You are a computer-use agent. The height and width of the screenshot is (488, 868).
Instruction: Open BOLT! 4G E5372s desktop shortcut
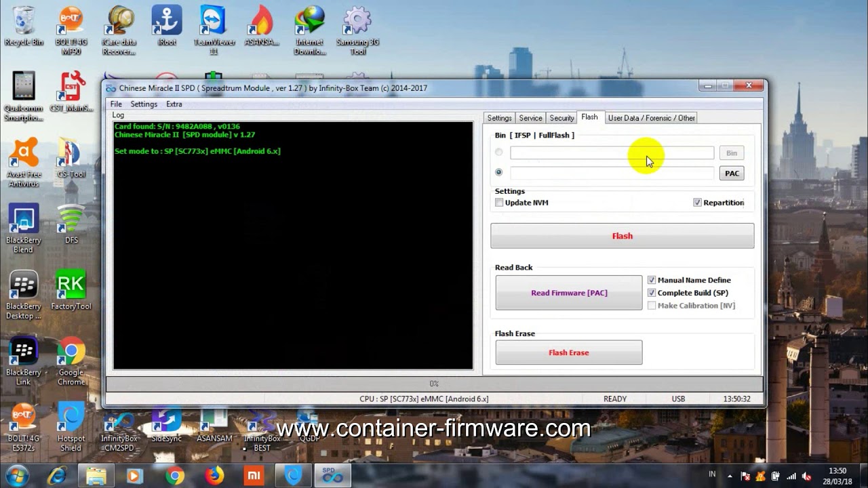coord(24,427)
